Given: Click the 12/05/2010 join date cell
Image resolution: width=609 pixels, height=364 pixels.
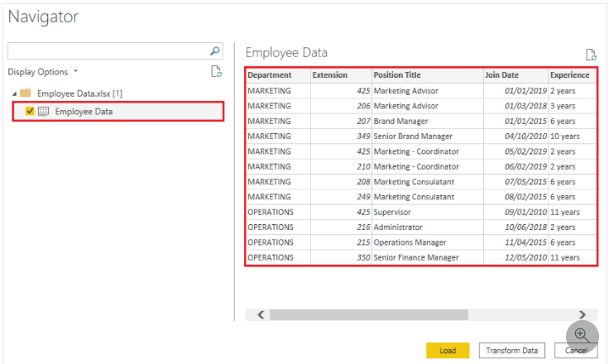Looking at the screenshot, I should 515,257.
